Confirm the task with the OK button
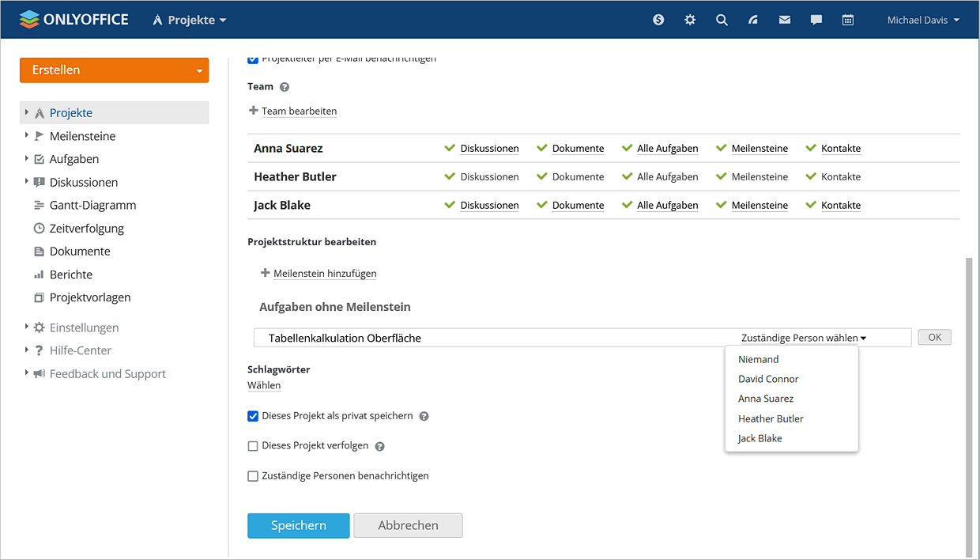 click(x=935, y=338)
